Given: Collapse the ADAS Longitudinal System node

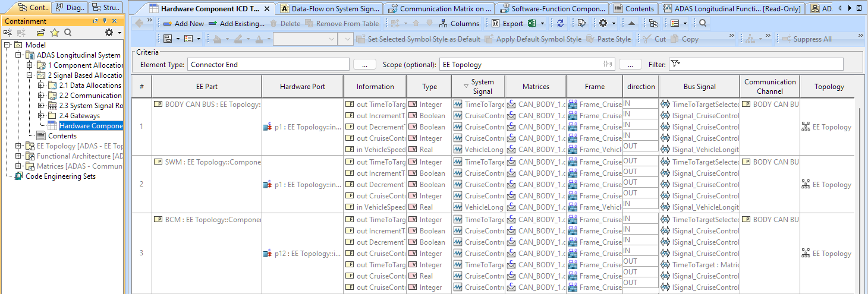Looking at the screenshot, I should tap(18, 55).
